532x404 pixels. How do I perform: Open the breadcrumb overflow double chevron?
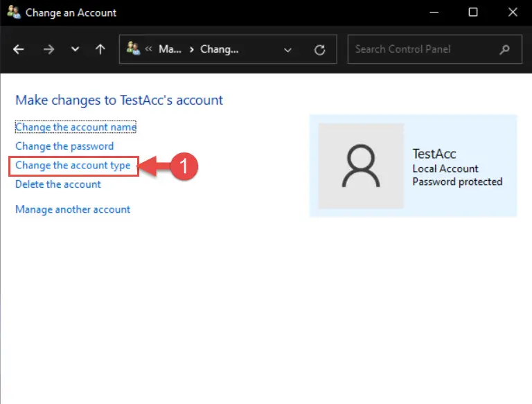tap(148, 49)
